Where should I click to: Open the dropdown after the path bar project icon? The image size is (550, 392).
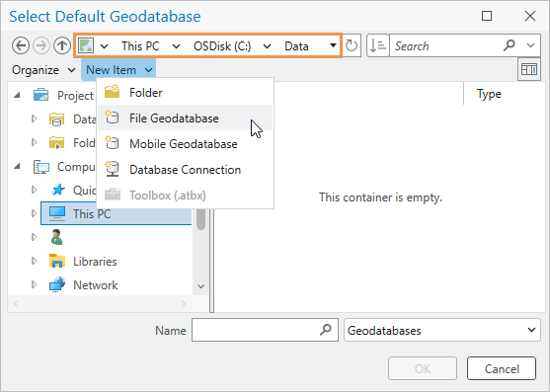point(105,46)
